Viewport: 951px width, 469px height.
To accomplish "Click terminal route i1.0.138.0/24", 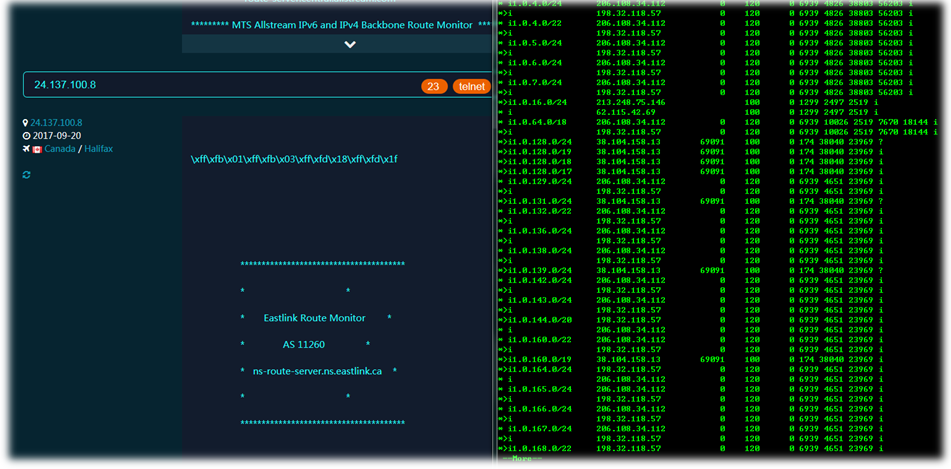I will 539,251.
